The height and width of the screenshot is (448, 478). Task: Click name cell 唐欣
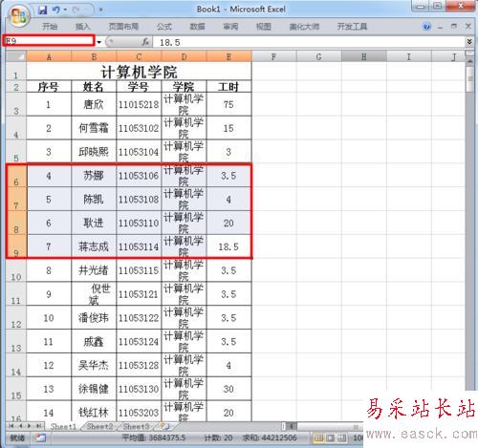(94, 104)
